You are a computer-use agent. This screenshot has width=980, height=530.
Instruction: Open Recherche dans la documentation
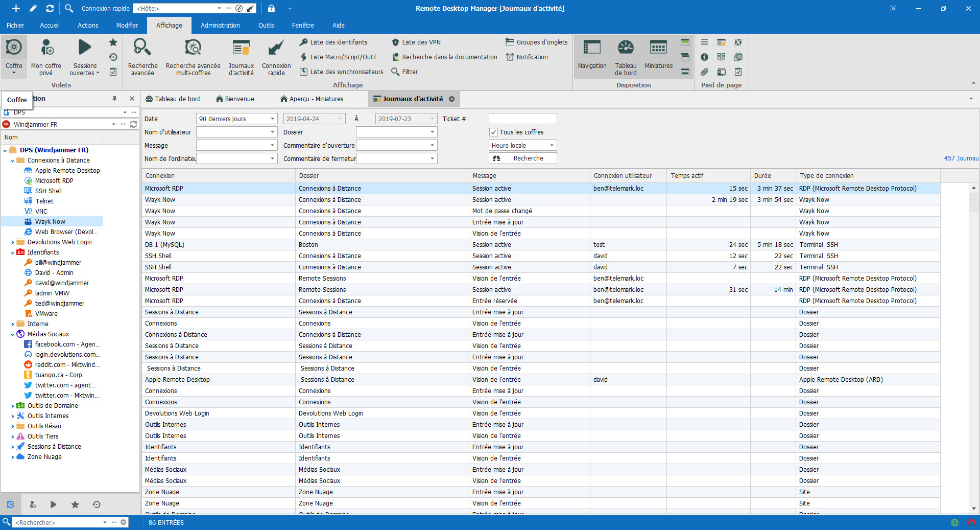click(x=444, y=57)
